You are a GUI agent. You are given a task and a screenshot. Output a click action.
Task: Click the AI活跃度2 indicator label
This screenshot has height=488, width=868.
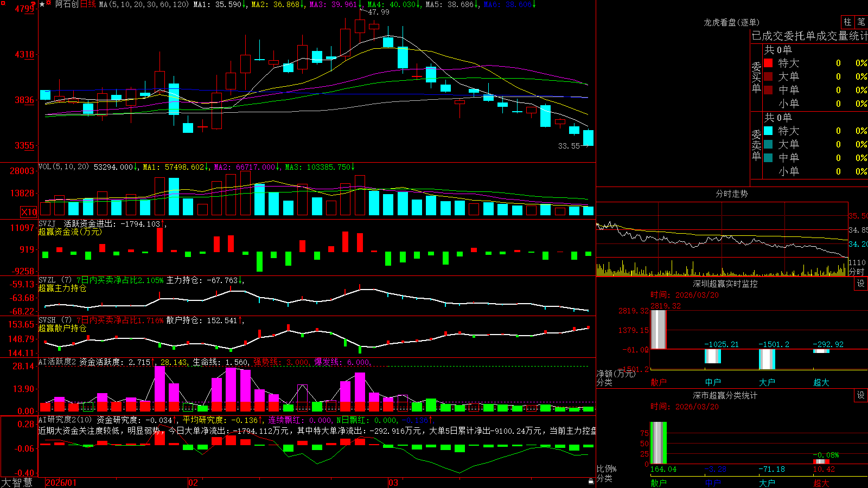(58, 362)
